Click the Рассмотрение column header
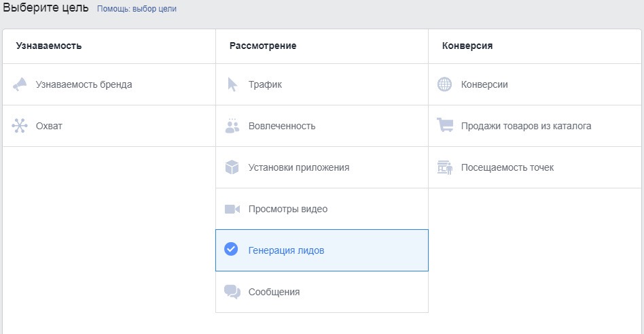 pos(263,46)
